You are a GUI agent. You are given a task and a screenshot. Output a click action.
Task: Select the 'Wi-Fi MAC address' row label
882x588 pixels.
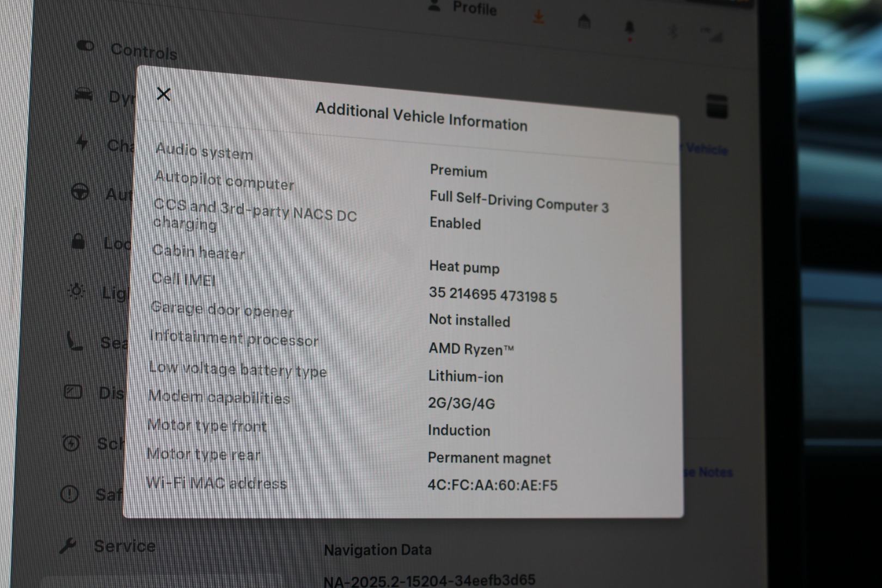tap(216, 483)
